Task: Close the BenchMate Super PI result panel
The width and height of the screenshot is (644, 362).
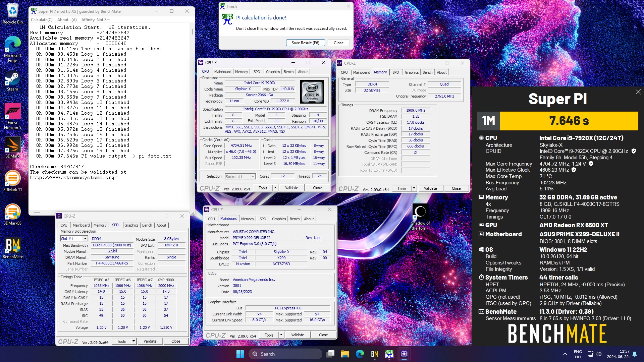Action: pos(638,92)
